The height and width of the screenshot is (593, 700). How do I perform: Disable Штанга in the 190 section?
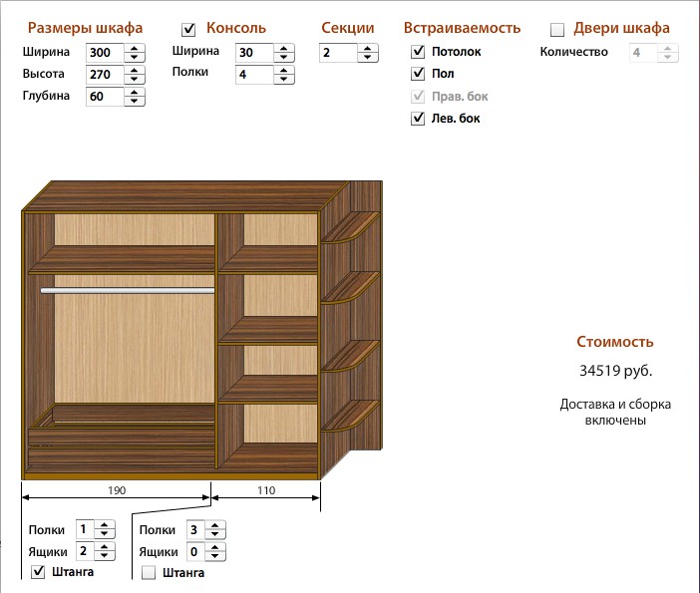38,572
